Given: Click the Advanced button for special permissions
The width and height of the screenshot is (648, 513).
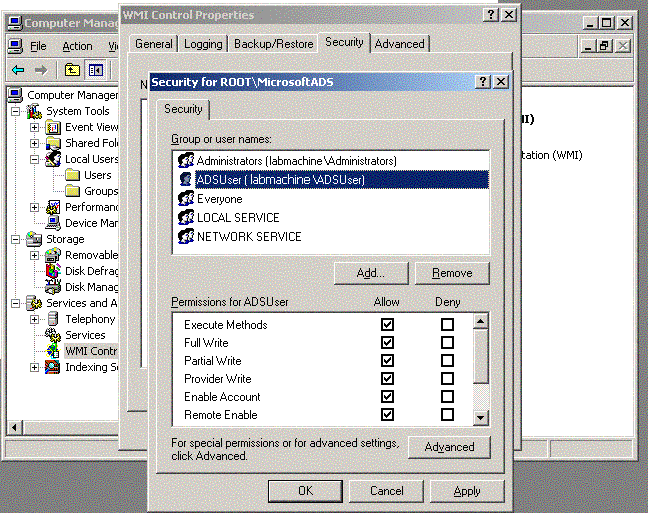Looking at the screenshot, I should (449, 447).
